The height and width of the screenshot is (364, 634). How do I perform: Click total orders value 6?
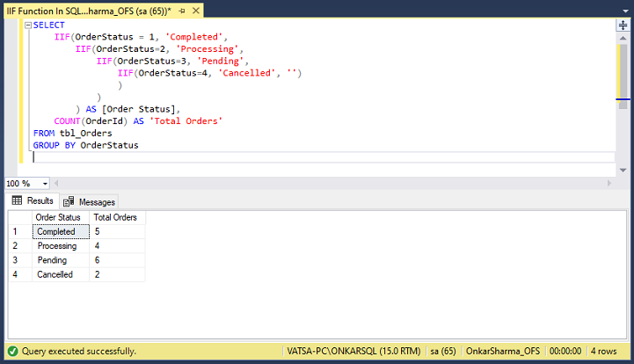(117, 260)
